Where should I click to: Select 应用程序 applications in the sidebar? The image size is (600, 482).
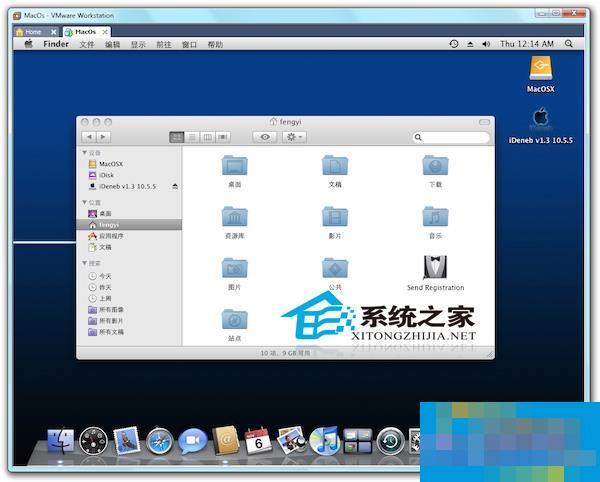129,236
